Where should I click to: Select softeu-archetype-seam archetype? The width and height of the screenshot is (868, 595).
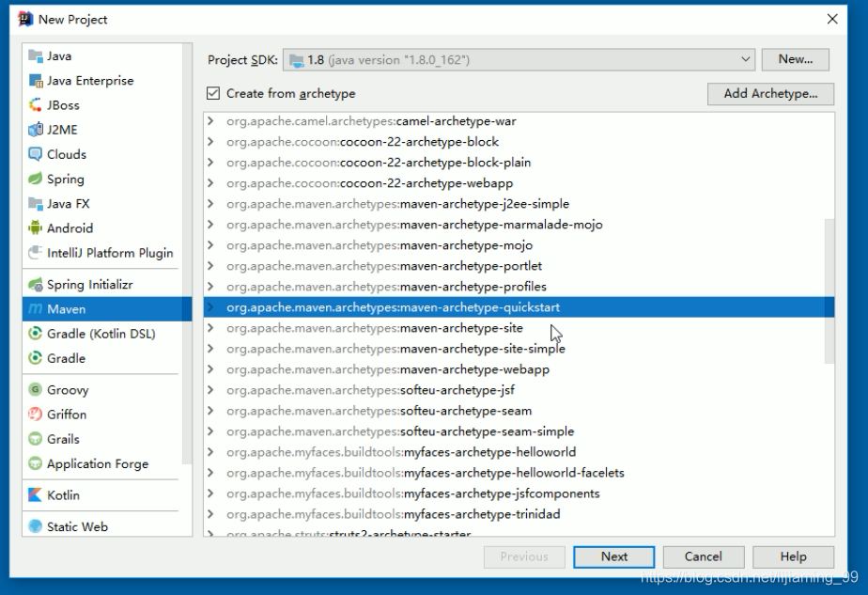click(519, 411)
